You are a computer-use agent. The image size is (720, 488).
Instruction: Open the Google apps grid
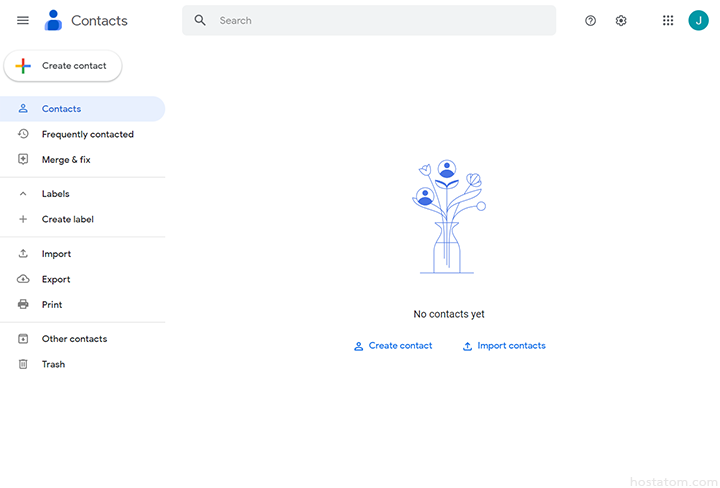668,20
